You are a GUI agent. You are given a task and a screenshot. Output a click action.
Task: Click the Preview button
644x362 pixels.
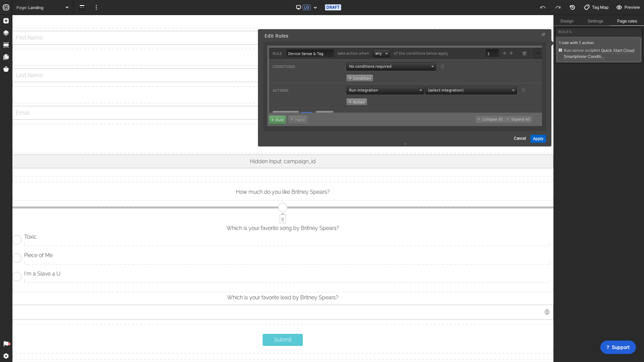pyautogui.click(x=628, y=7)
